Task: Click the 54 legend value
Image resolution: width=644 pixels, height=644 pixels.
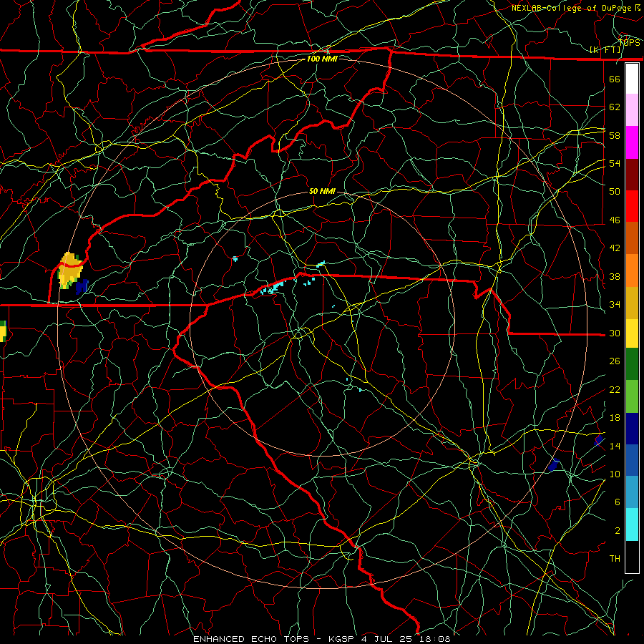Action: pos(615,163)
